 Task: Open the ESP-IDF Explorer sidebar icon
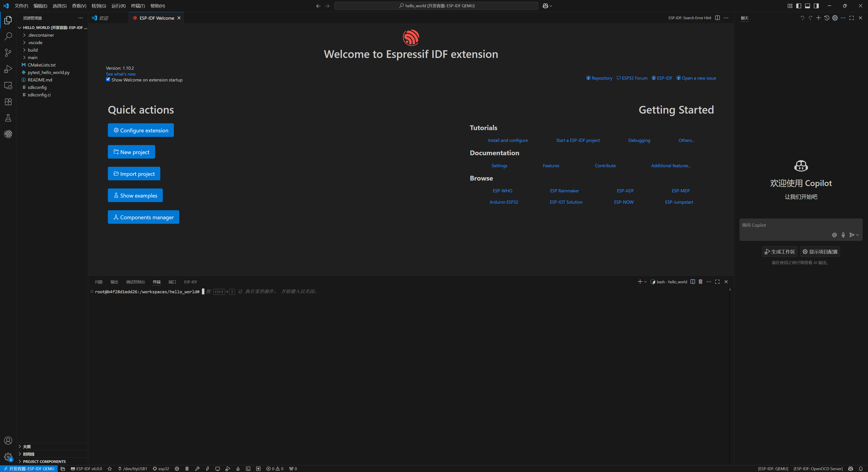pyautogui.click(x=8, y=134)
